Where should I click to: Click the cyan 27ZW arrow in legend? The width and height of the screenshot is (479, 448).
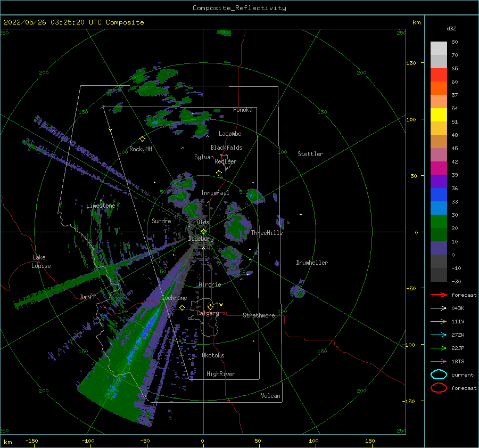pyautogui.click(x=439, y=335)
